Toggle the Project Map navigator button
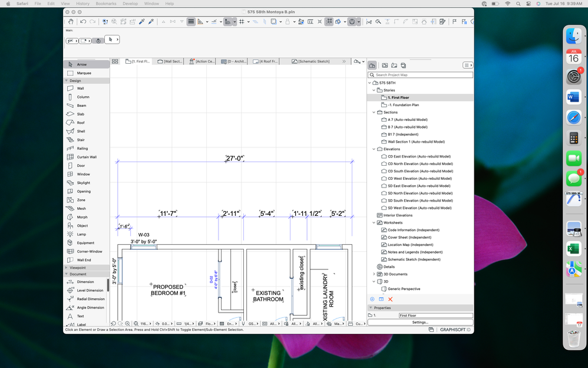 (x=372, y=65)
